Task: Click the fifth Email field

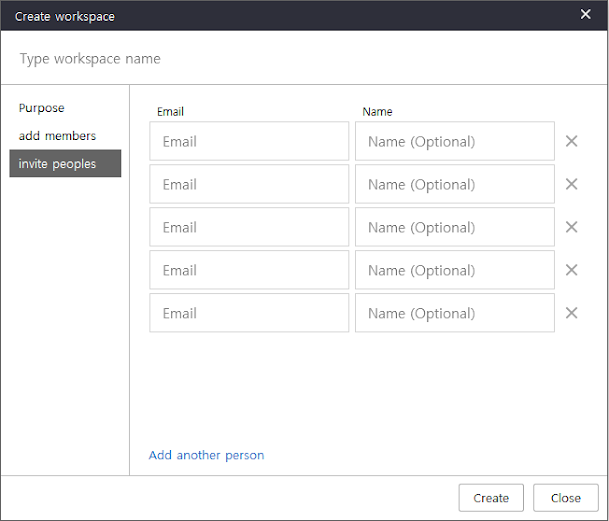Action: [x=249, y=313]
